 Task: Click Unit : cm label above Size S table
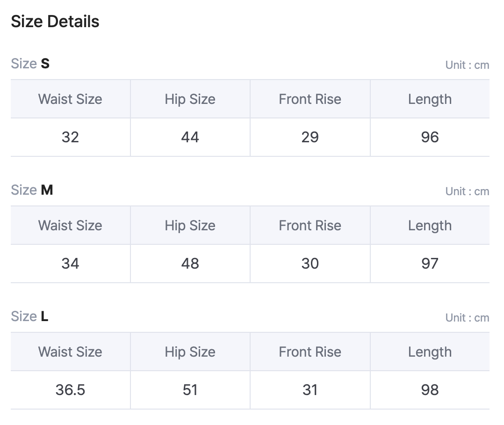[x=467, y=65]
